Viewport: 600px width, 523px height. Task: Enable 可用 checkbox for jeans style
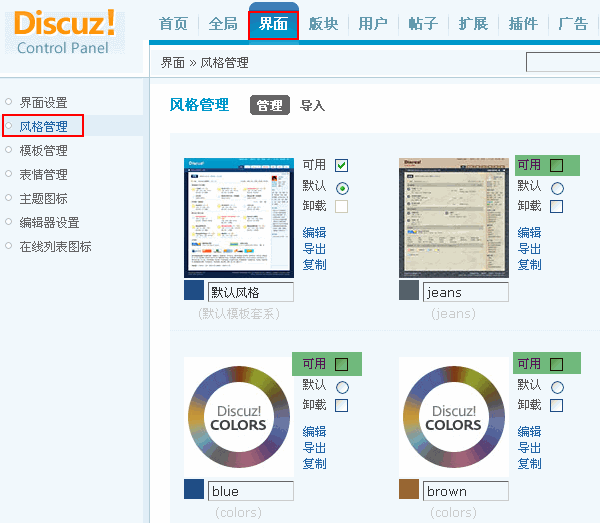click(557, 165)
